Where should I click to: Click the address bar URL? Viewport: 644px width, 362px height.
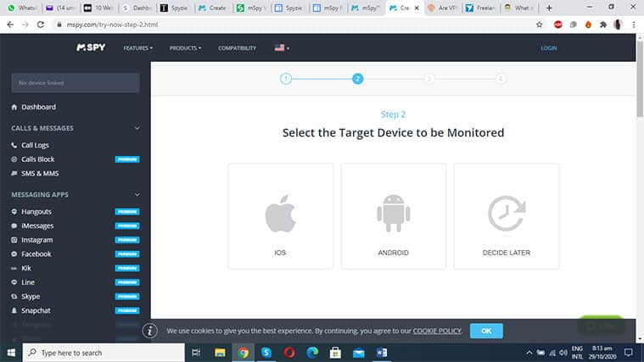[112, 25]
